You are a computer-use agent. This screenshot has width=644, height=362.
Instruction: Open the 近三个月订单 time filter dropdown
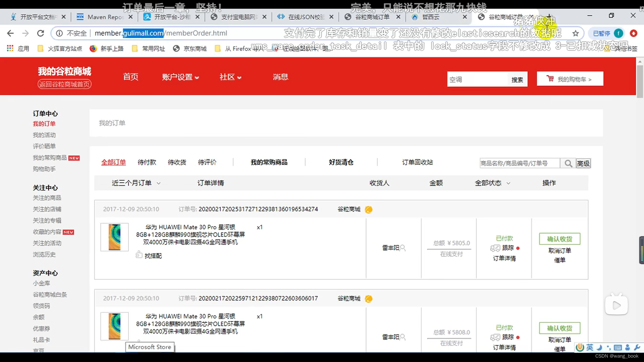tap(136, 183)
